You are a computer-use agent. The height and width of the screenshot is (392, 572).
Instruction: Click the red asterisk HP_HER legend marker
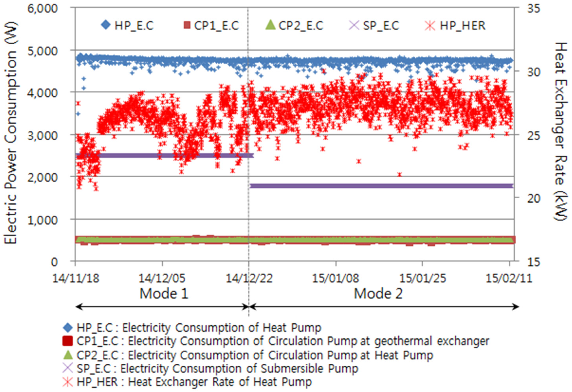click(430, 25)
